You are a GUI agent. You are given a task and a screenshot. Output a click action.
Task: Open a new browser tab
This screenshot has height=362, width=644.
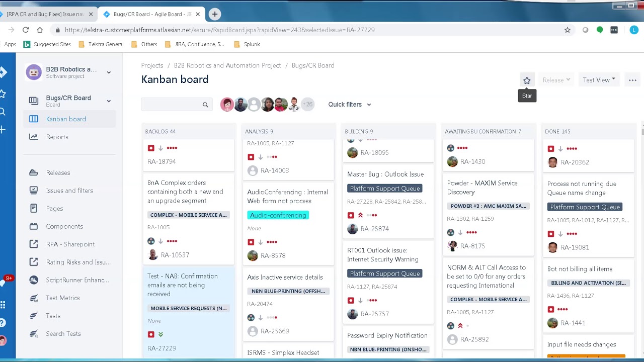tap(215, 14)
